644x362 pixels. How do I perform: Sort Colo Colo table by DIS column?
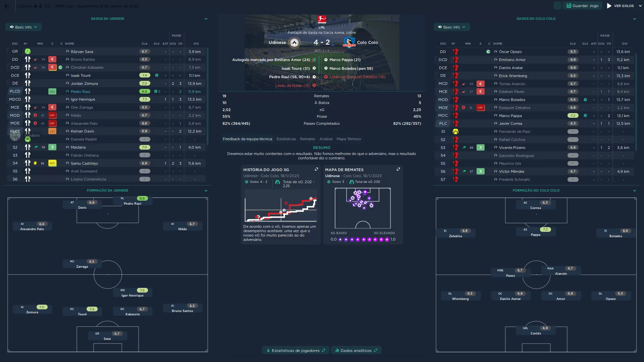click(x=624, y=44)
